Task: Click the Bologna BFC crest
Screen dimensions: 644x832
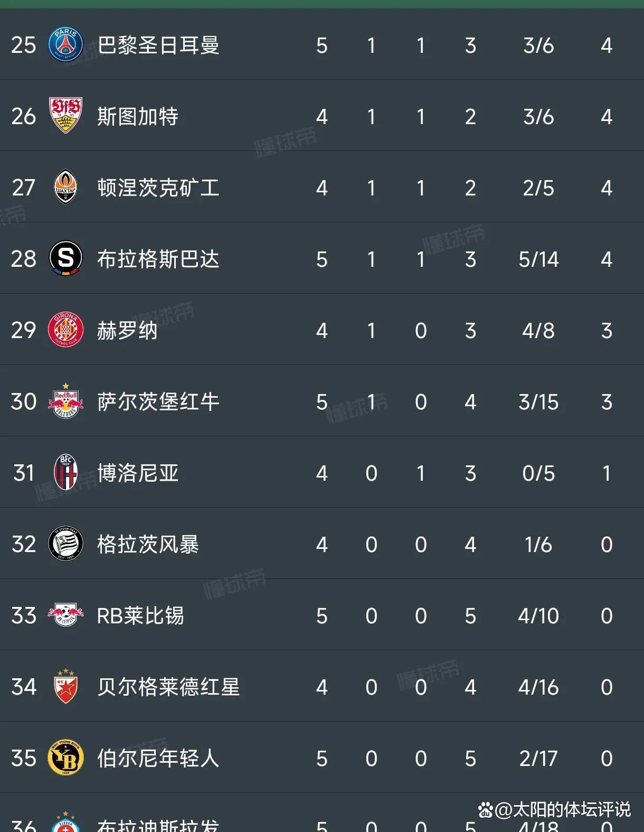Action: pyautogui.click(x=66, y=473)
